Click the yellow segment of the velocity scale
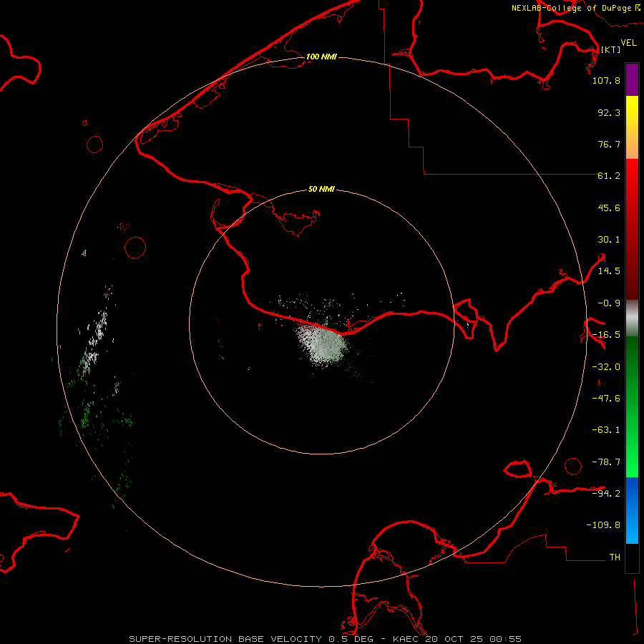The image size is (644, 644). tap(632, 111)
